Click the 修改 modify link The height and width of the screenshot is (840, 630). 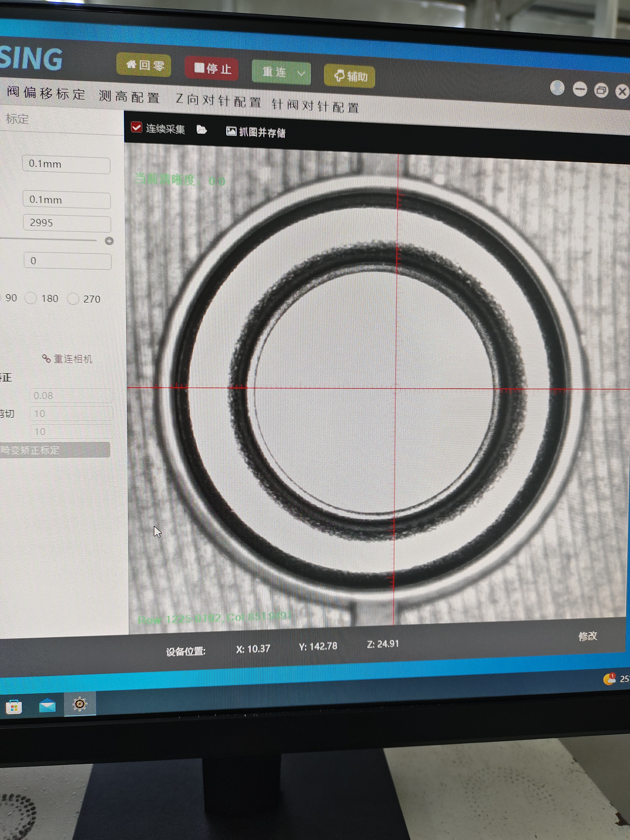pos(588,636)
